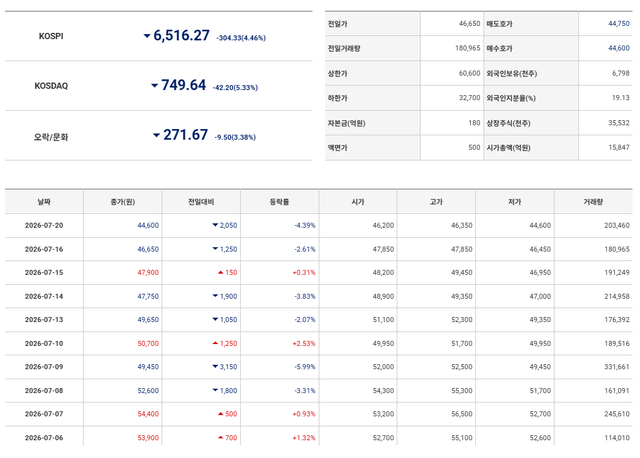This screenshot has height=458, width=640.
Task: Select the date 2026-07-09 cell
Action: pyautogui.click(x=44, y=367)
